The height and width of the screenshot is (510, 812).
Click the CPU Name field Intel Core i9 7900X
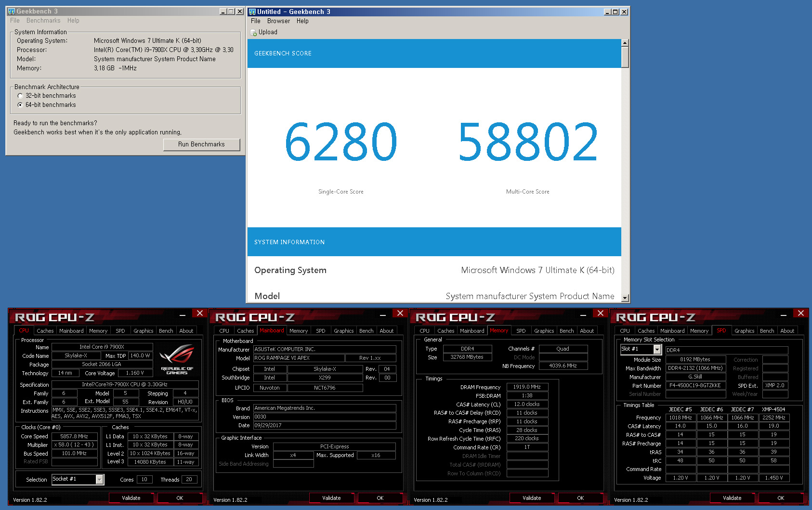point(102,347)
